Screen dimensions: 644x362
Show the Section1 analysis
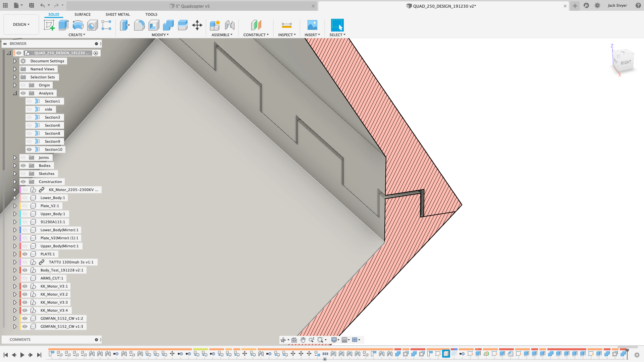[x=30, y=101]
